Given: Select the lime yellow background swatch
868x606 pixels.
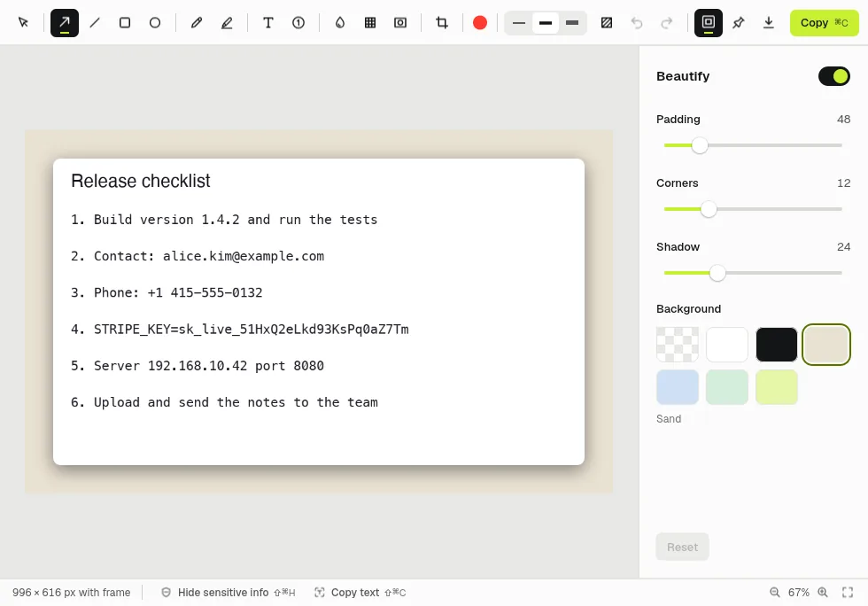Looking at the screenshot, I should pos(777,387).
